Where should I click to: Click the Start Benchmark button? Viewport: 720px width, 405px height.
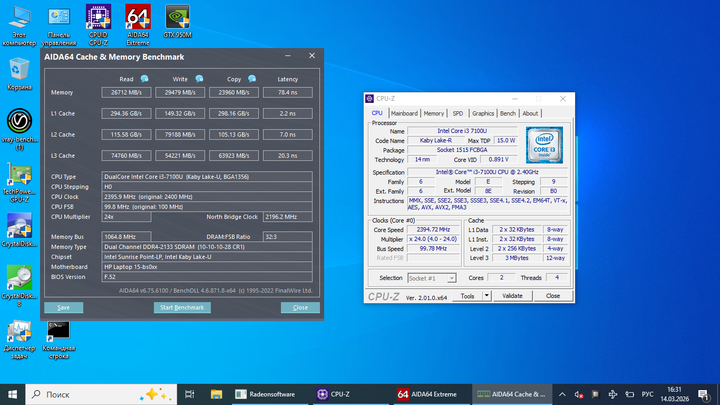click(182, 308)
